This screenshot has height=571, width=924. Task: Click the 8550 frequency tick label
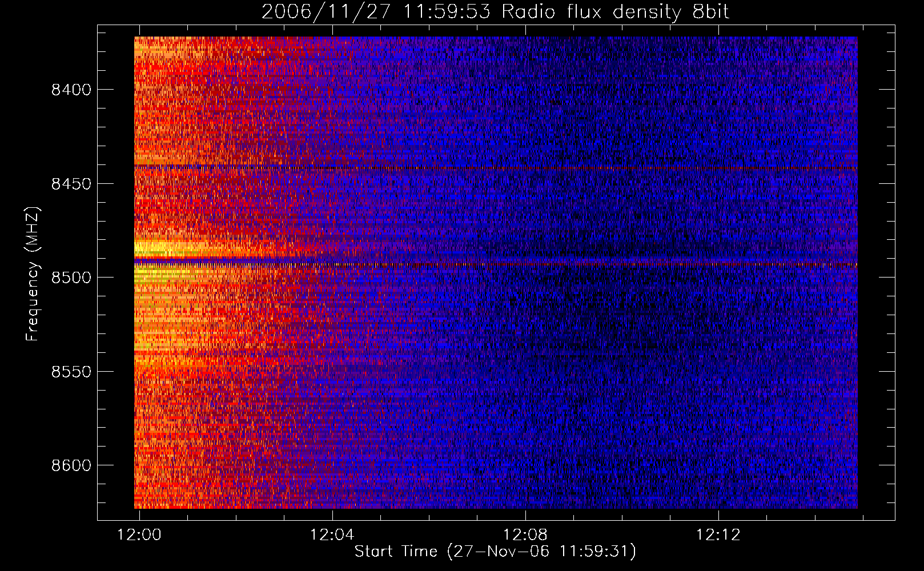point(71,372)
